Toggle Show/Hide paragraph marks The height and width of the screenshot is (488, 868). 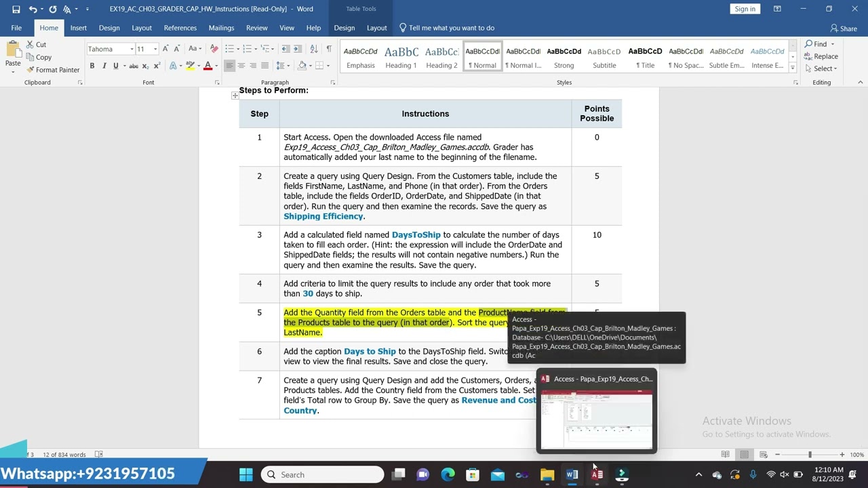click(329, 49)
